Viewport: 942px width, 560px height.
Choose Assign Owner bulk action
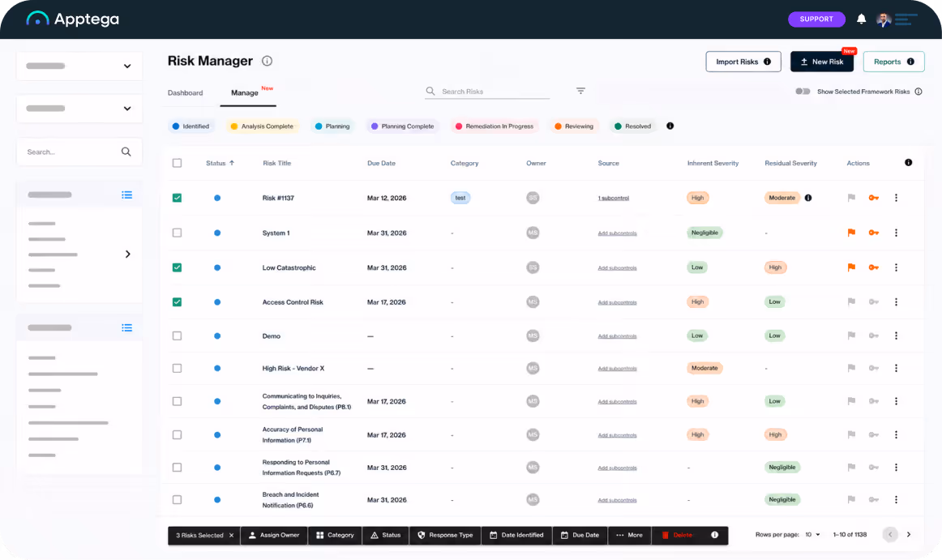click(x=274, y=535)
